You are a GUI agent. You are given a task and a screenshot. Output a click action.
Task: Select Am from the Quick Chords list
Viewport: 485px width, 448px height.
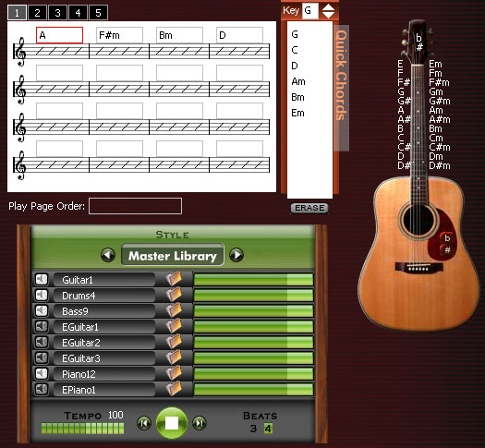(298, 81)
